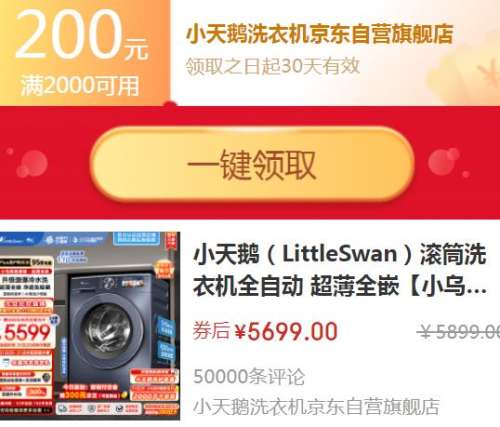Tap the 领取之日起30天有效 validity text

tap(273, 66)
